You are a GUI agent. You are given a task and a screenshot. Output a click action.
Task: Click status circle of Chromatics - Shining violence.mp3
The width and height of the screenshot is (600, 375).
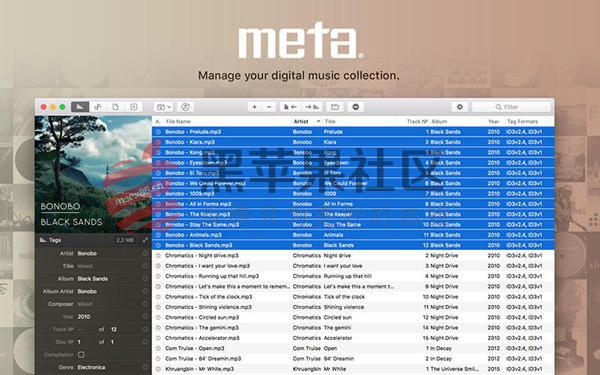158,307
